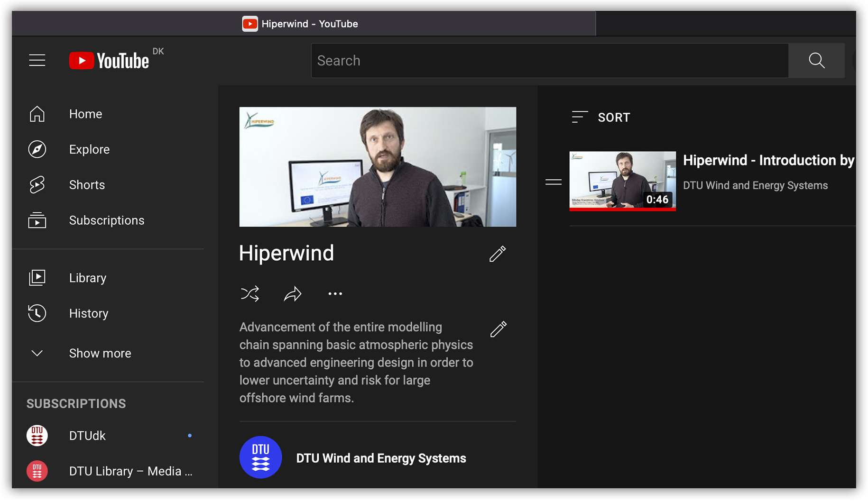Click the YouTube favicon in the tab

[x=250, y=24]
